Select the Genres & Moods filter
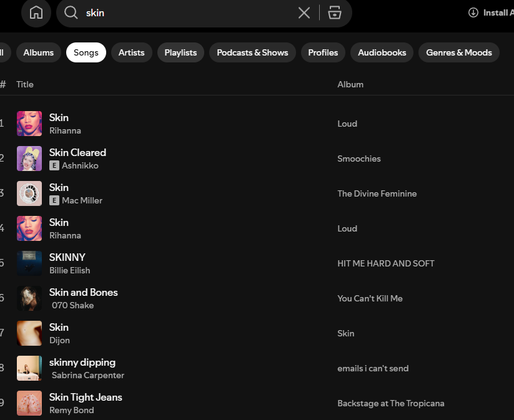Image resolution: width=514 pixels, height=420 pixels. coord(459,52)
